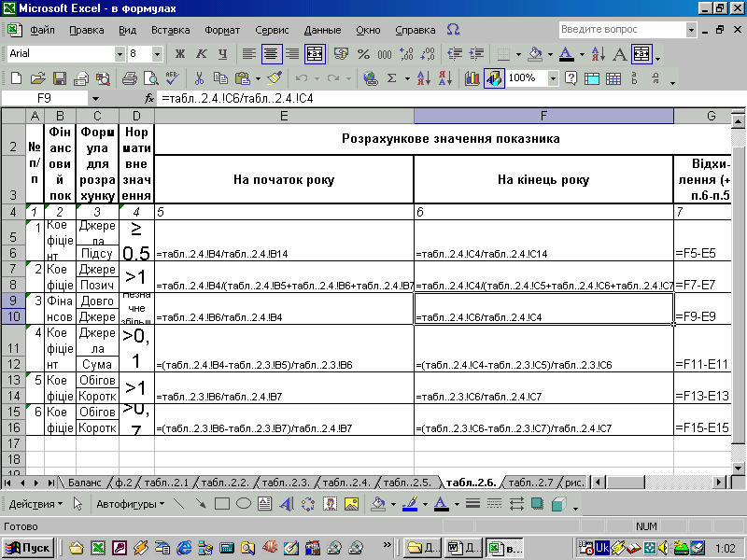Select the Format Painter brush
Screen dimensions: 747x560
point(274,78)
